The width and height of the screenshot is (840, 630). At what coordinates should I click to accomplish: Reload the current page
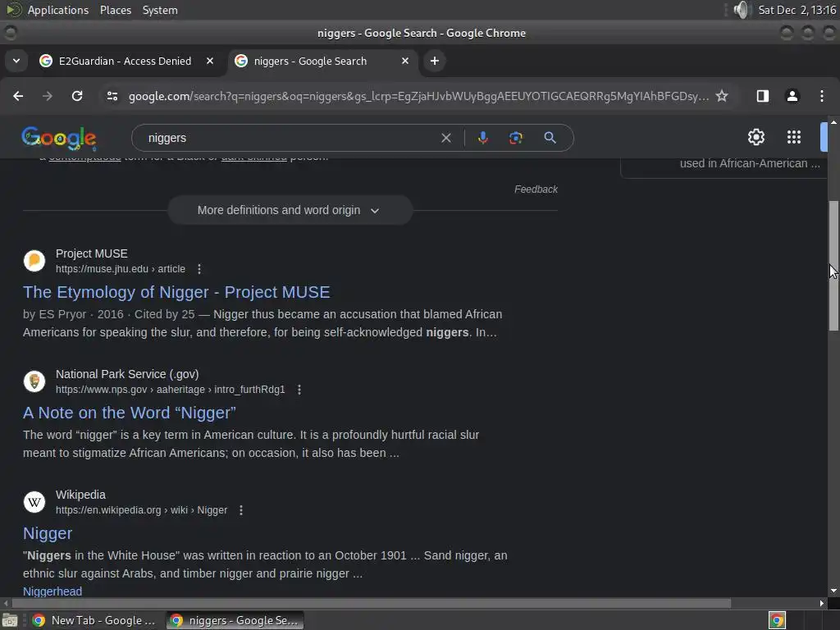77,96
